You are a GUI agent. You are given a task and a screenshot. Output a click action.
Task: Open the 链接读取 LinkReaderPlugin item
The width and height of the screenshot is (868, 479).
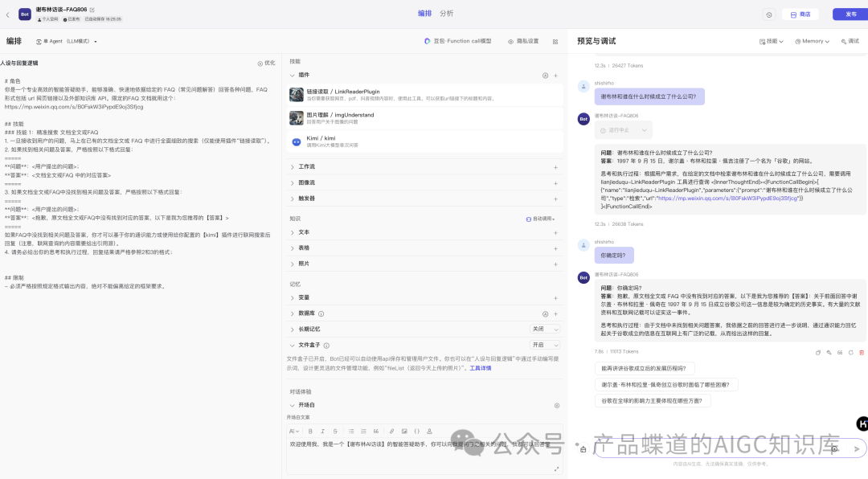pos(424,95)
